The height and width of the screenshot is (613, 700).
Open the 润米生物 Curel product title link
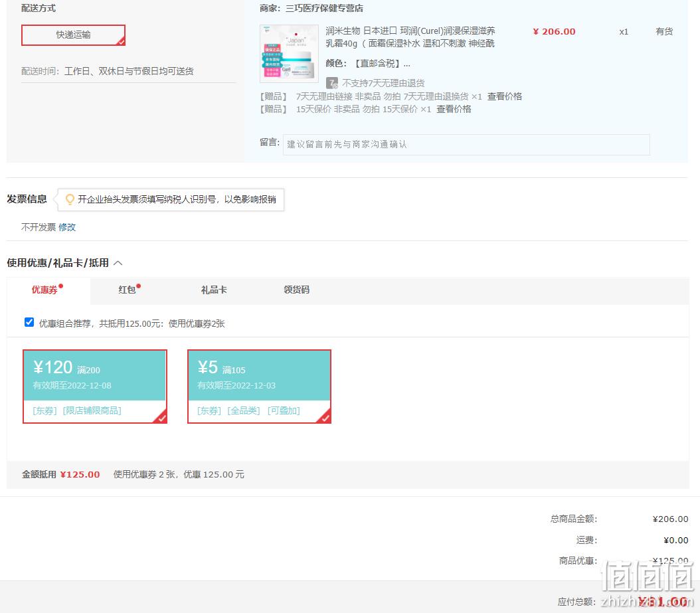click(410, 37)
